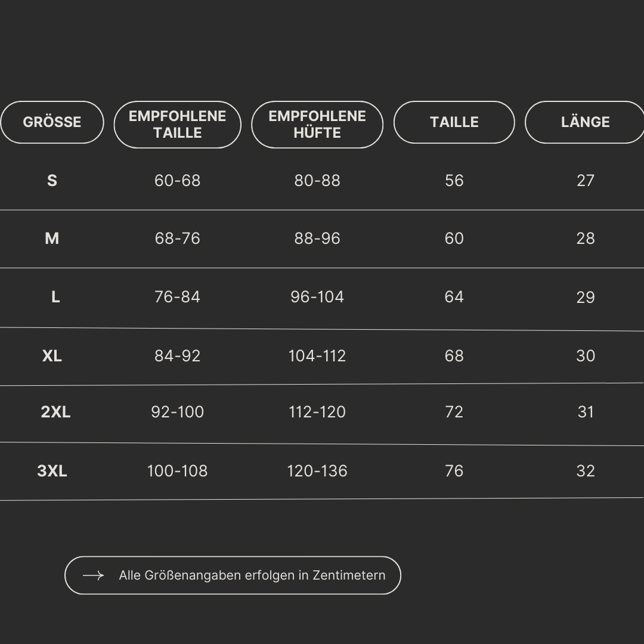Viewport: 644px width, 644px height.
Task: Pick the 2XL size label
Action: tap(55, 412)
